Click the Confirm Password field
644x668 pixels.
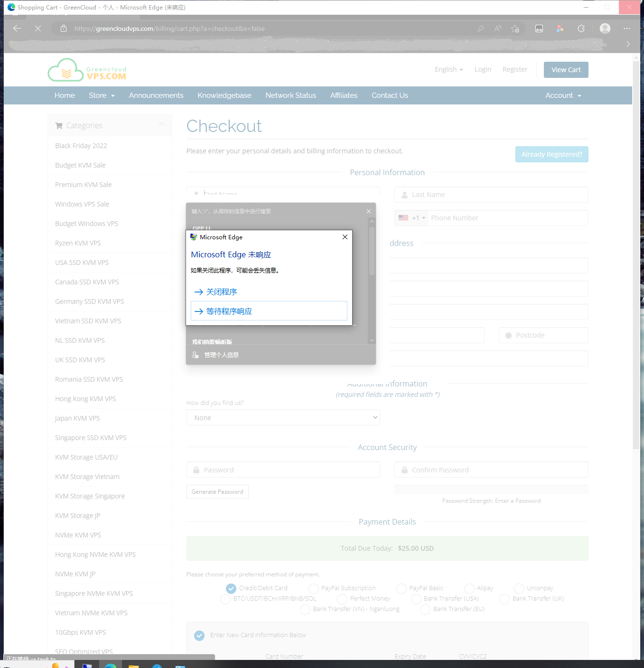(x=491, y=470)
